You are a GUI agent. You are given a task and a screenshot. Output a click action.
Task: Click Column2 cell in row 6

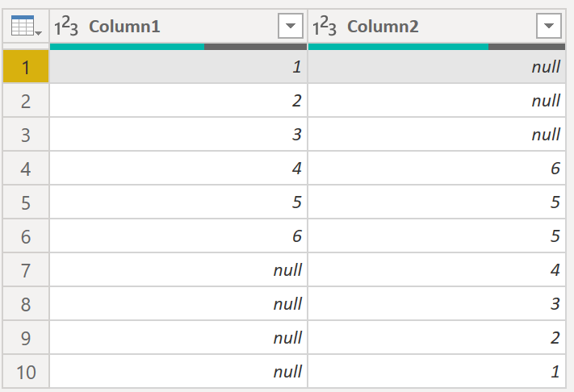click(x=437, y=236)
